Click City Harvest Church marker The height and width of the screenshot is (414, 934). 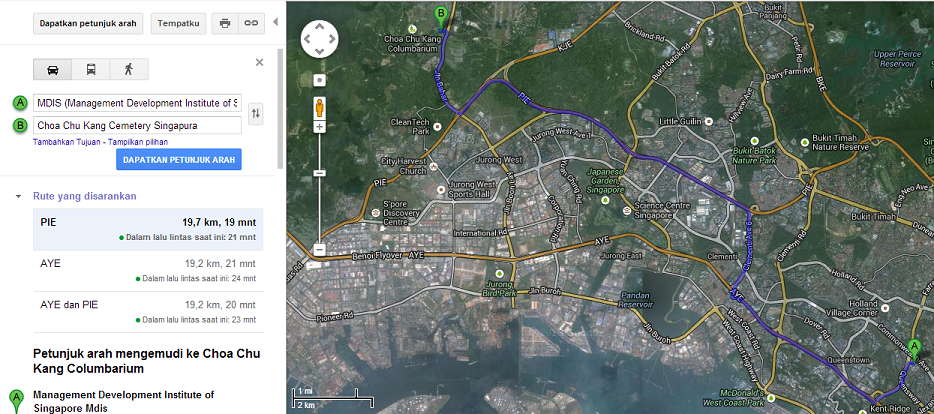[432, 166]
